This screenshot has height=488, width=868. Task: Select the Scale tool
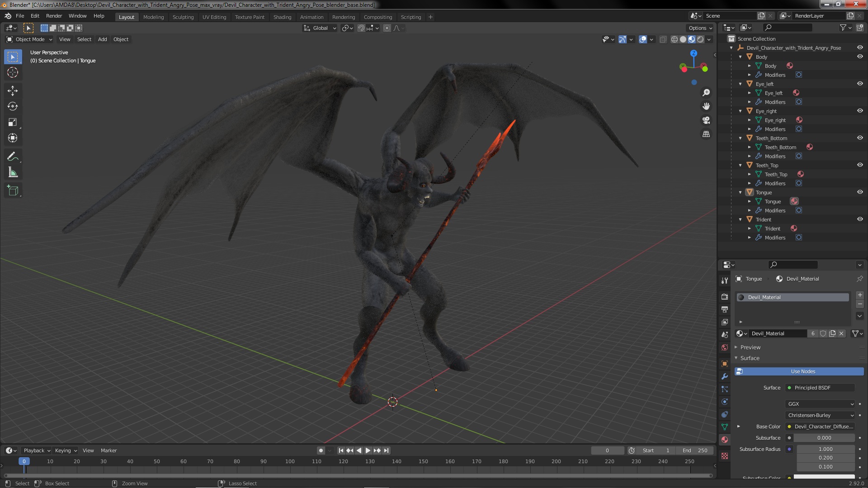click(x=13, y=122)
